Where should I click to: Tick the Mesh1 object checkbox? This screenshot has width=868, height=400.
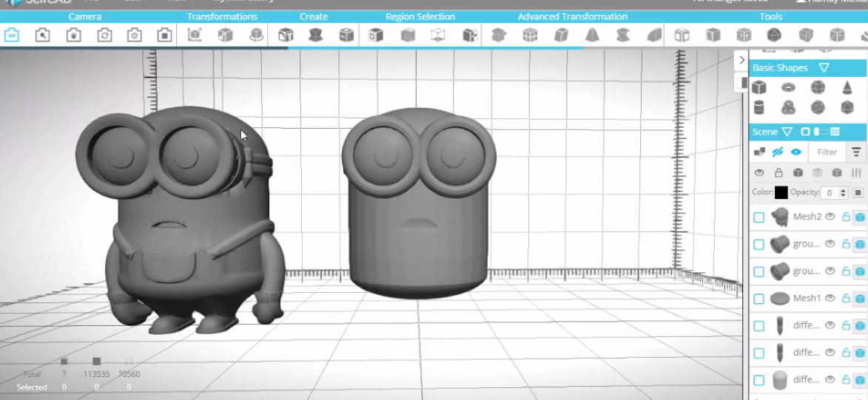point(758,299)
